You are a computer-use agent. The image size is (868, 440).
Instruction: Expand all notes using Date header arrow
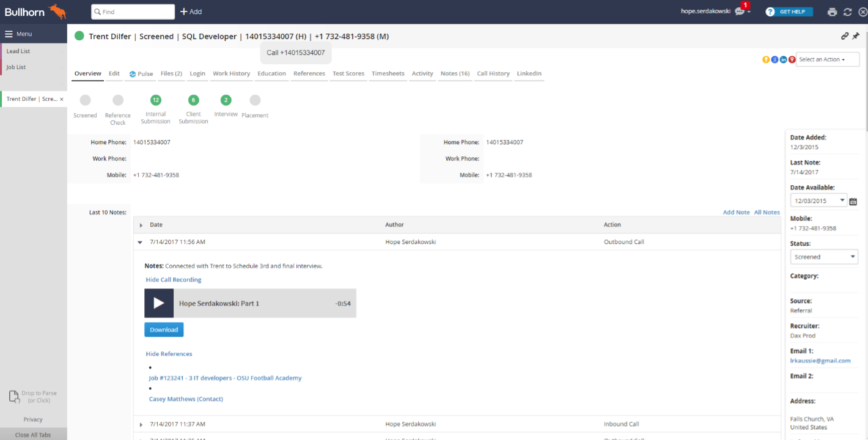point(141,226)
